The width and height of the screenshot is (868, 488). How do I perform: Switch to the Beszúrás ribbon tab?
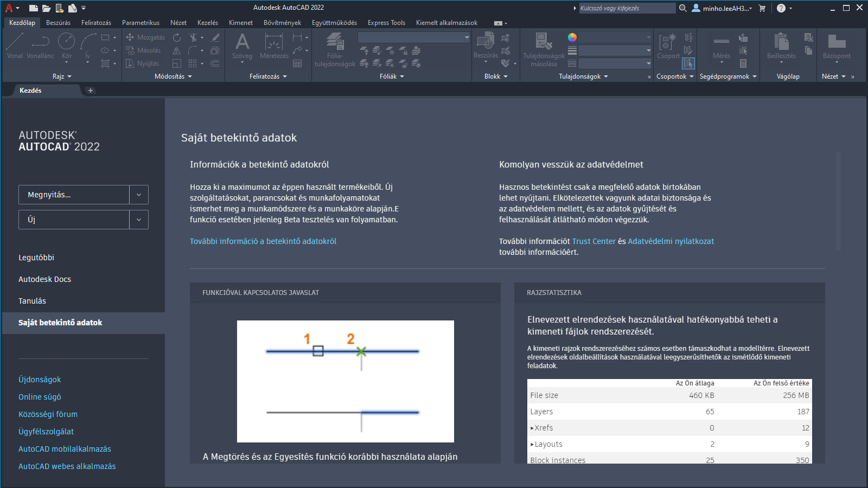pos(58,23)
